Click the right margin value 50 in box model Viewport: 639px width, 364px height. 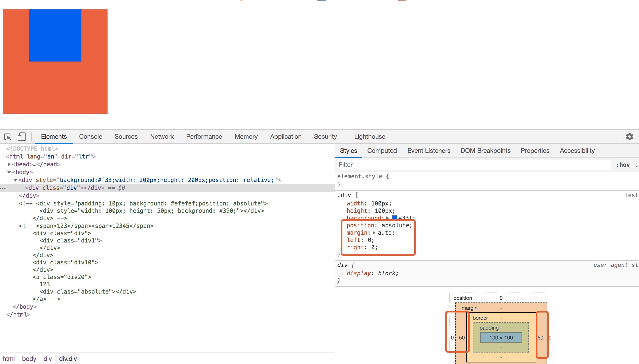click(540, 338)
